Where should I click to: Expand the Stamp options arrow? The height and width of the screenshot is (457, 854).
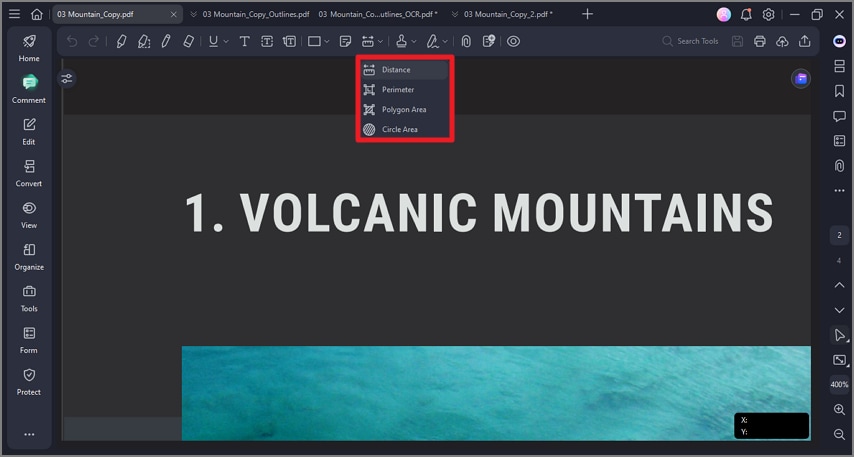click(414, 41)
